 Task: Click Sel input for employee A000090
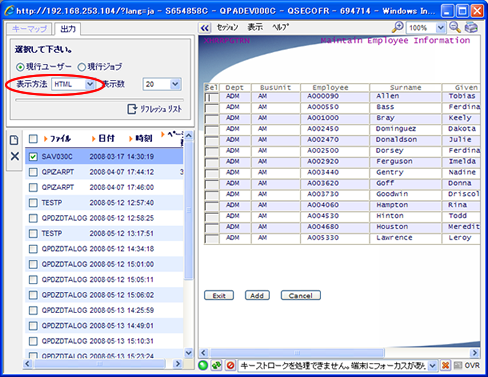coord(212,97)
